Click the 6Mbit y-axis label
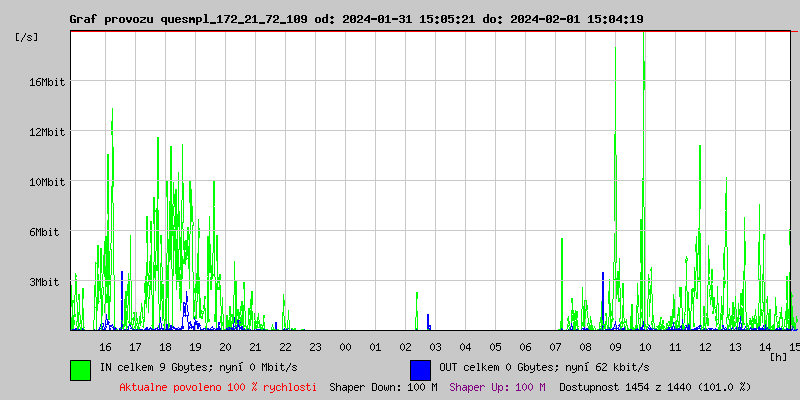This screenshot has height=400, width=800. (x=47, y=232)
